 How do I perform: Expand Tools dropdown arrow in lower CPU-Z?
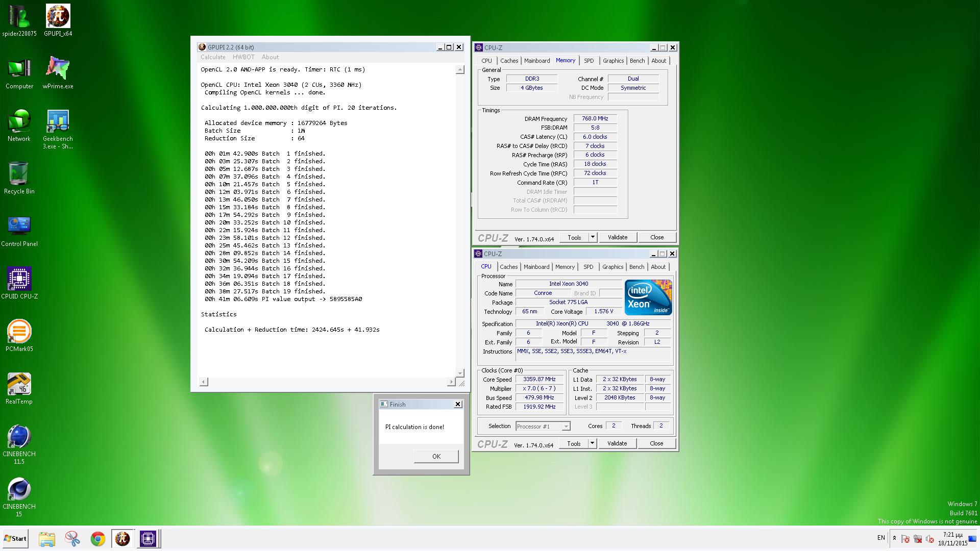click(592, 443)
